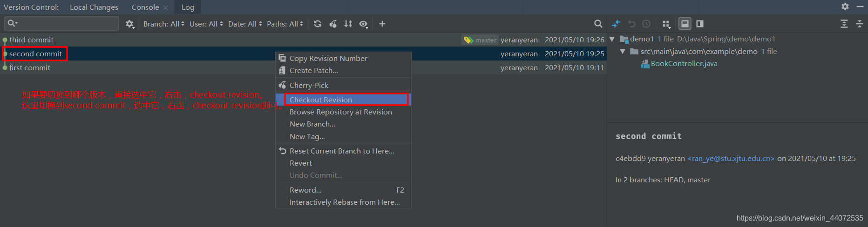Viewport: 868px width, 227px height.
Task: Click the log search text field
Action: [61, 23]
